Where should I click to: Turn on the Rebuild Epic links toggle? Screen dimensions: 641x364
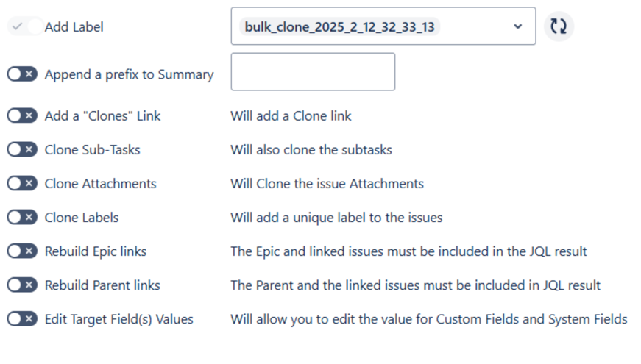coord(21,251)
